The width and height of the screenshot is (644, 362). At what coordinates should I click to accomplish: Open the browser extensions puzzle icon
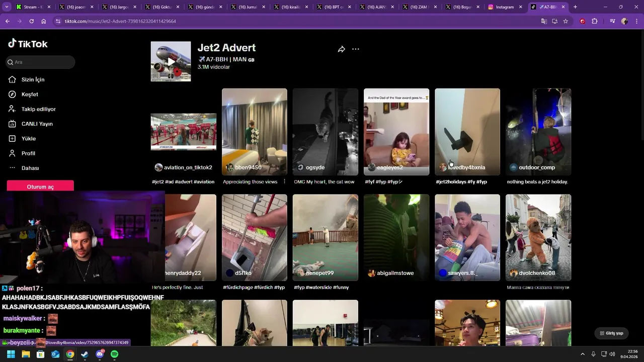594,21
